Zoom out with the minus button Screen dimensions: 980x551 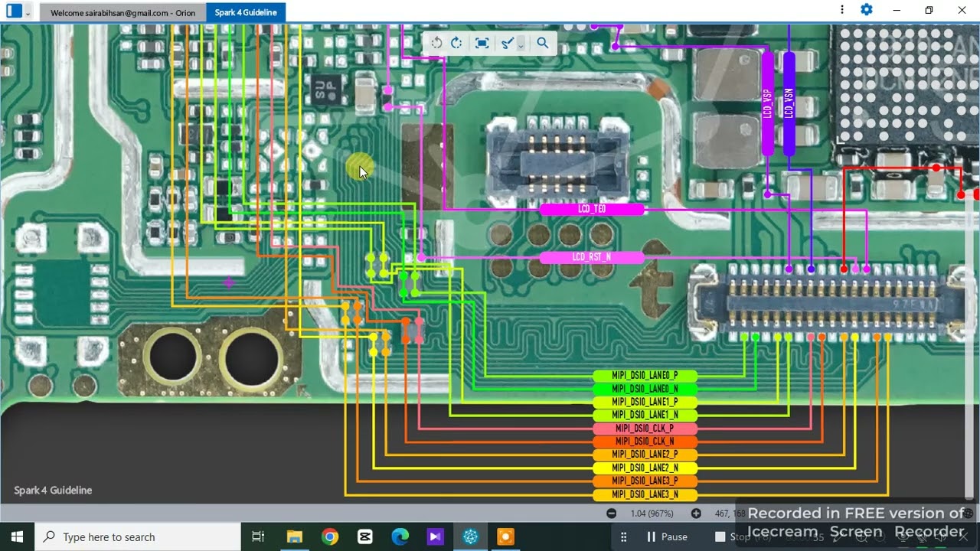pyautogui.click(x=611, y=514)
